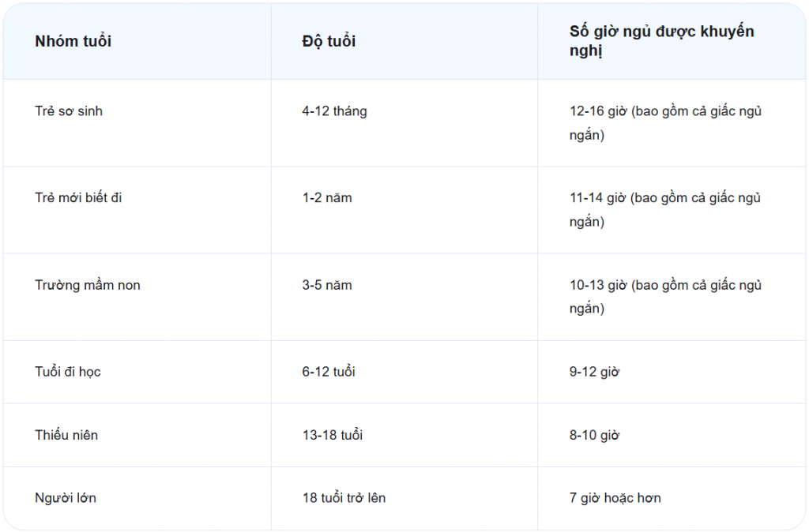
Task: Select the "6-12 tuổi" age cell
Action: pyautogui.click(x=329, y=372)
